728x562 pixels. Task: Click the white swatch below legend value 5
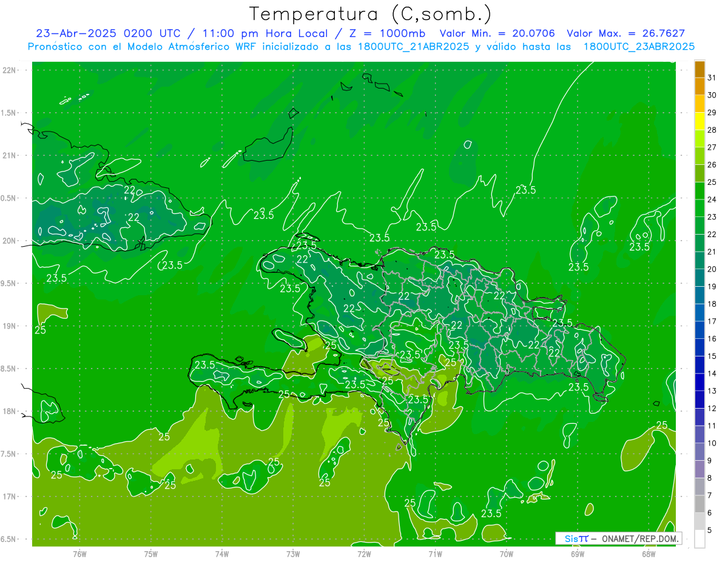700,539
